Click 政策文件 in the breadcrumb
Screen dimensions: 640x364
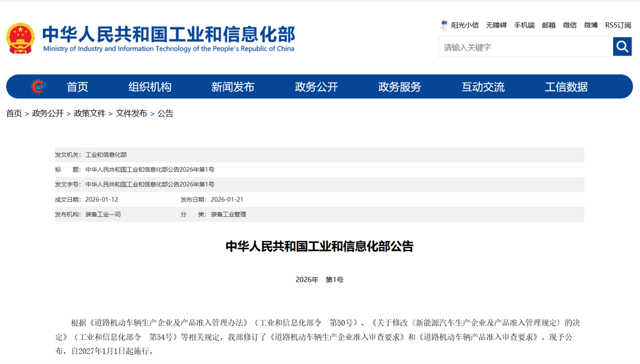tap(90, 113)
